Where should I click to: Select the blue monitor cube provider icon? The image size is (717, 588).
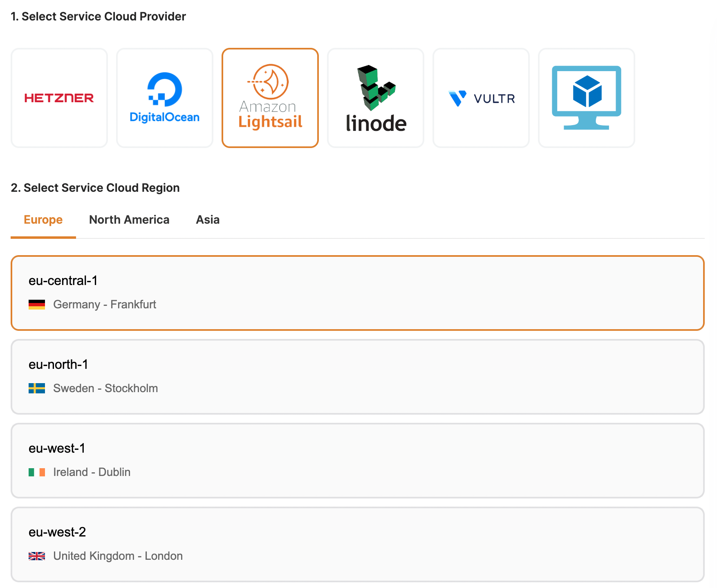(x=586, y=98)
